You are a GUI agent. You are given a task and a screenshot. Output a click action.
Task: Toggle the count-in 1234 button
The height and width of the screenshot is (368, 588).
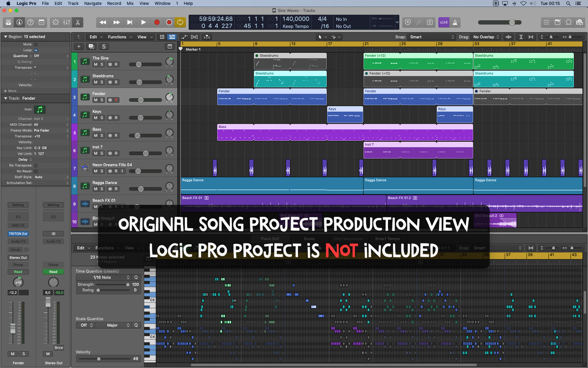click(x=443, y=22)
